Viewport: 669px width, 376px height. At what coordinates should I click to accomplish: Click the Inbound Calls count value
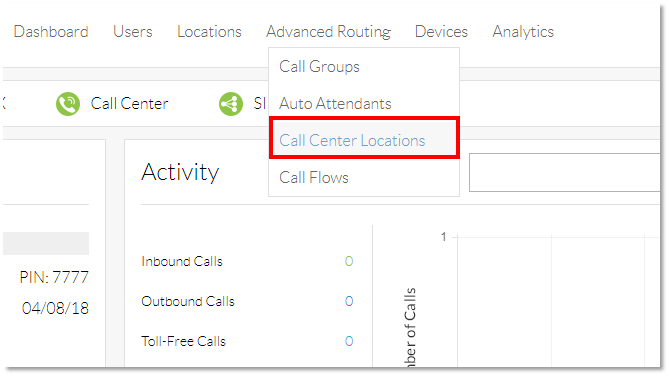[x=349, y=261]
